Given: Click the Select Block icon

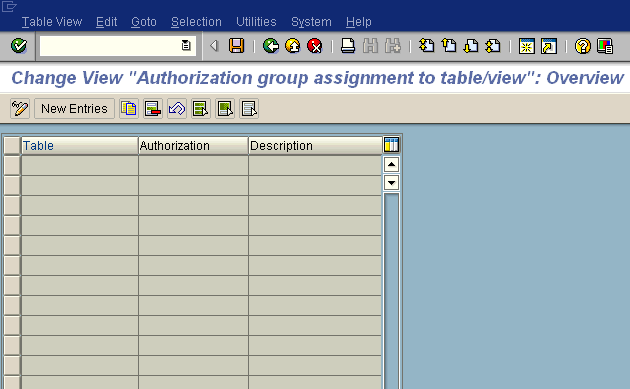Looking at the screenshot, I should [225, 109].
